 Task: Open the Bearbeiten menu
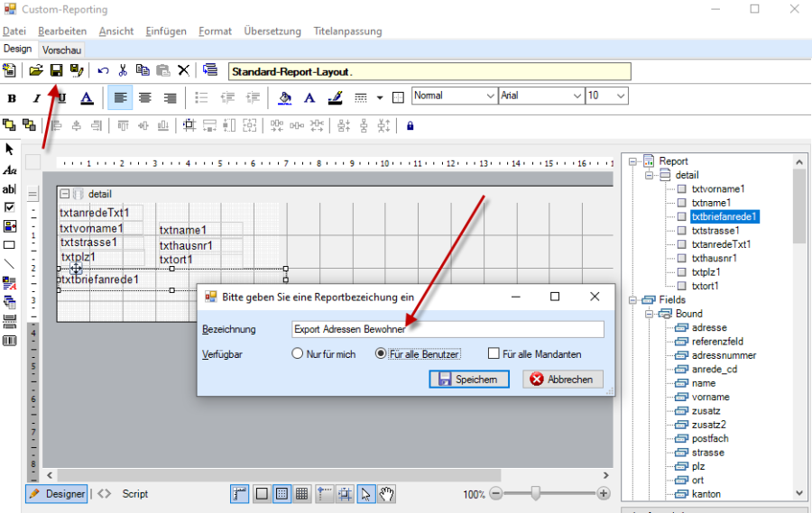click(62, 31)
